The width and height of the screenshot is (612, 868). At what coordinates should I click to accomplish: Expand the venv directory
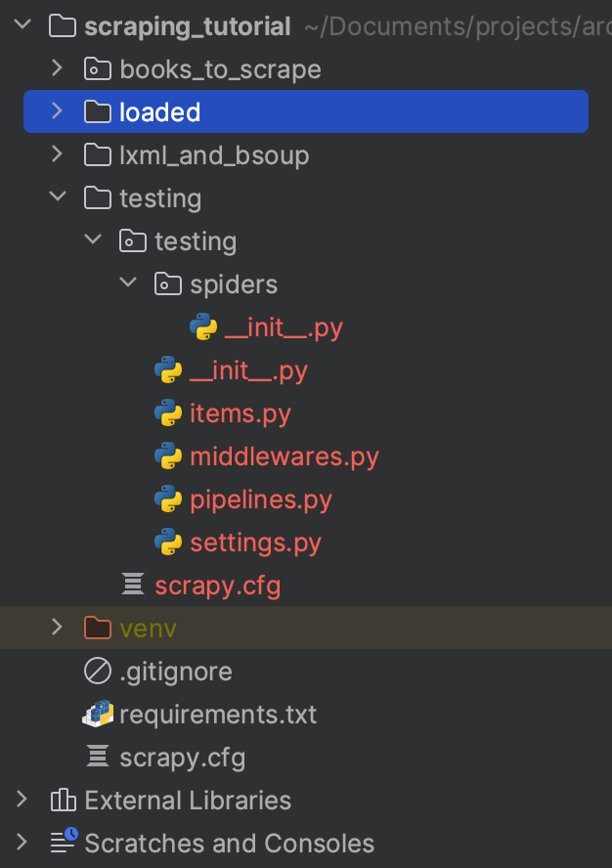click(57, 629)
